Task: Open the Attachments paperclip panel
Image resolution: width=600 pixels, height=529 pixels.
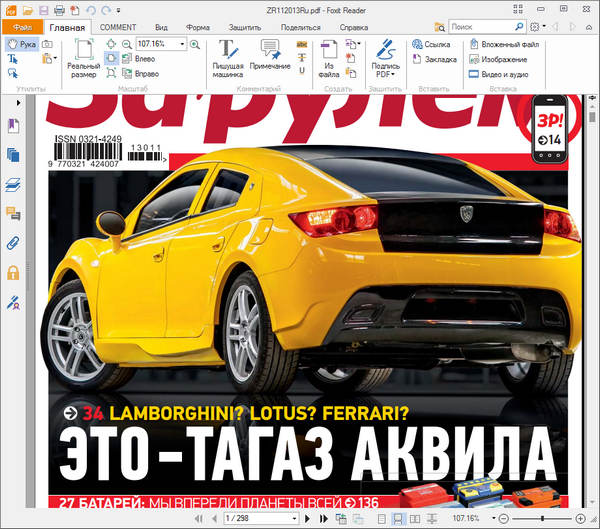Action: [14, 243]
